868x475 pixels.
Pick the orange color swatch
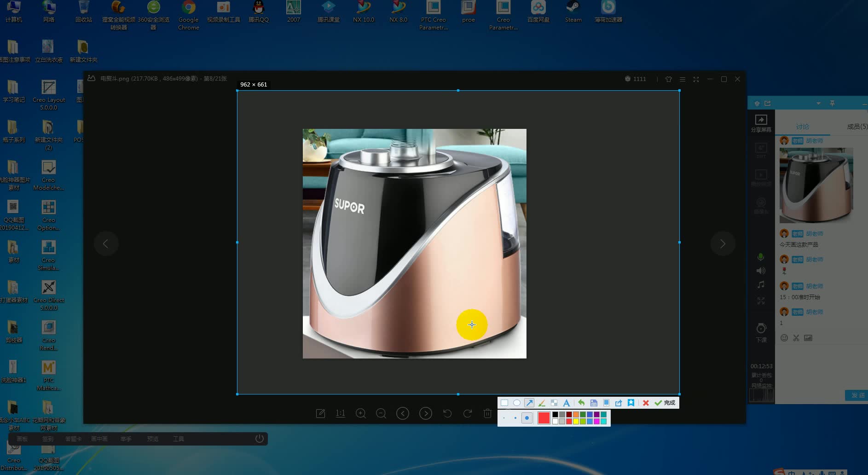[x=576, y=415]
